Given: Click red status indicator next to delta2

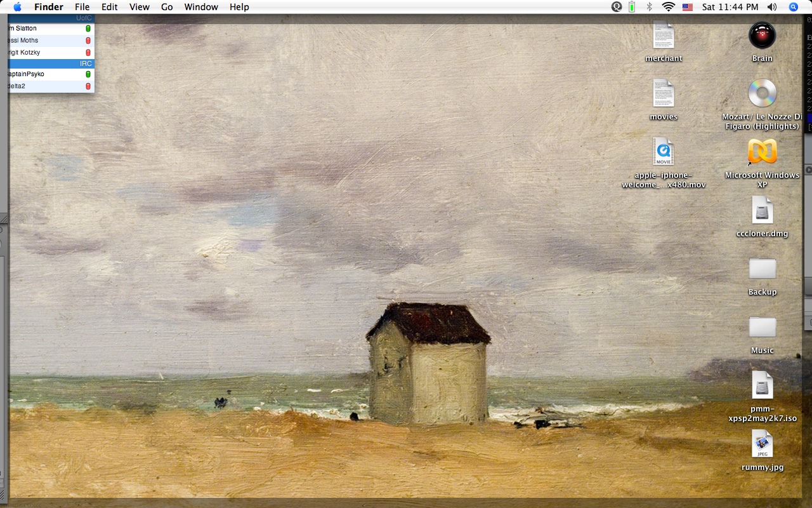Looking at the screenshot, I should (88, 86).
